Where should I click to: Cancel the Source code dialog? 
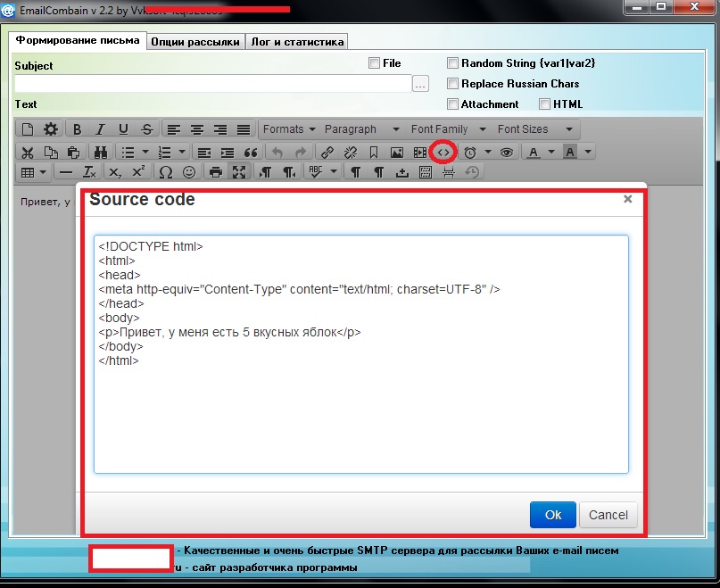(608, 515)
